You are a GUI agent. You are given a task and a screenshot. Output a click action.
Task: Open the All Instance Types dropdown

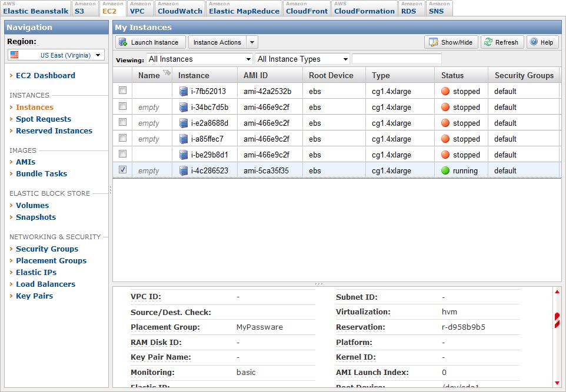pos(302,59)
